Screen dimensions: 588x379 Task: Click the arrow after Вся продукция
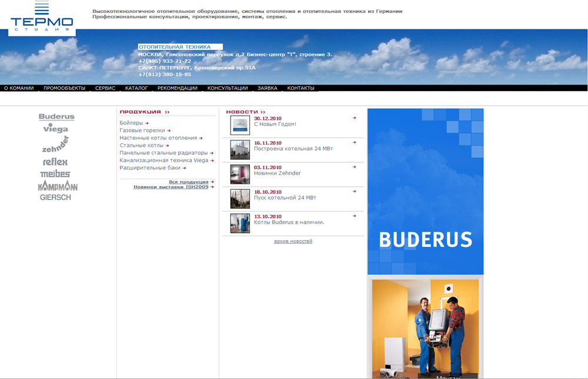[212, 182]
